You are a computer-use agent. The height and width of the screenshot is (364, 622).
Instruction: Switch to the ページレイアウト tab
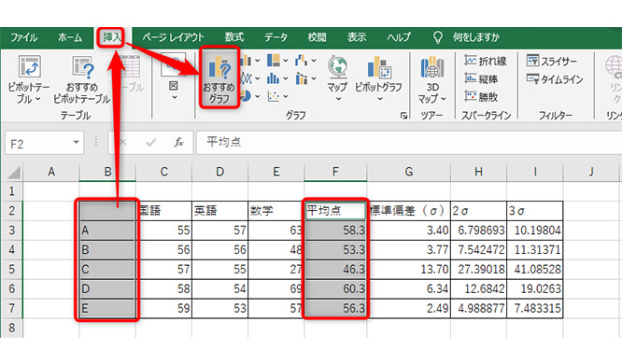coord(173,37)
